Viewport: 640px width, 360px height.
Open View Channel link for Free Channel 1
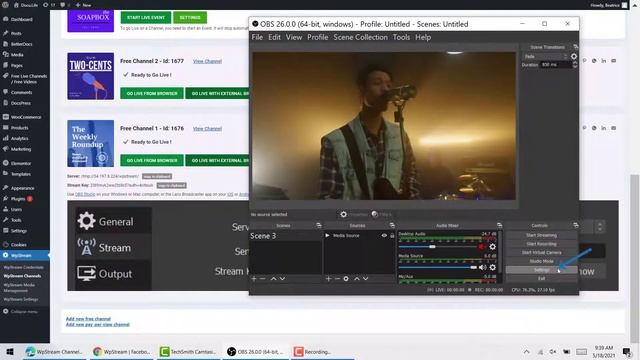[207, 129]
